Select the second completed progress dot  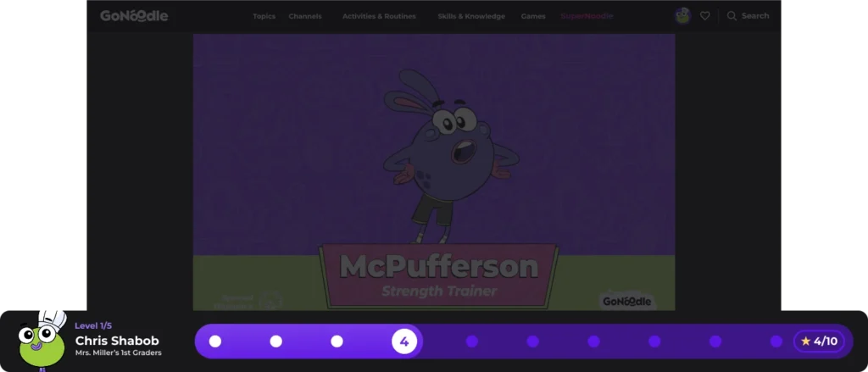click(x=276, y=341)
